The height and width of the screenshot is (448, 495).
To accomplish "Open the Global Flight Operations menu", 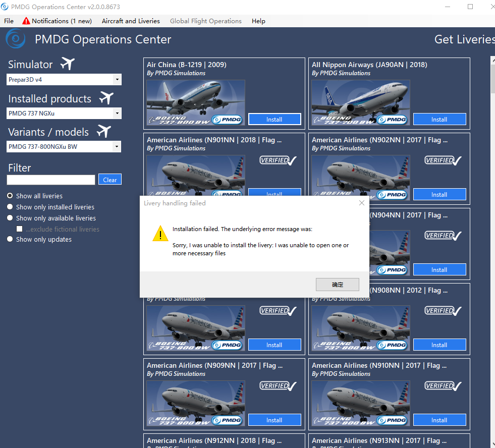I will tap(206, 21).
